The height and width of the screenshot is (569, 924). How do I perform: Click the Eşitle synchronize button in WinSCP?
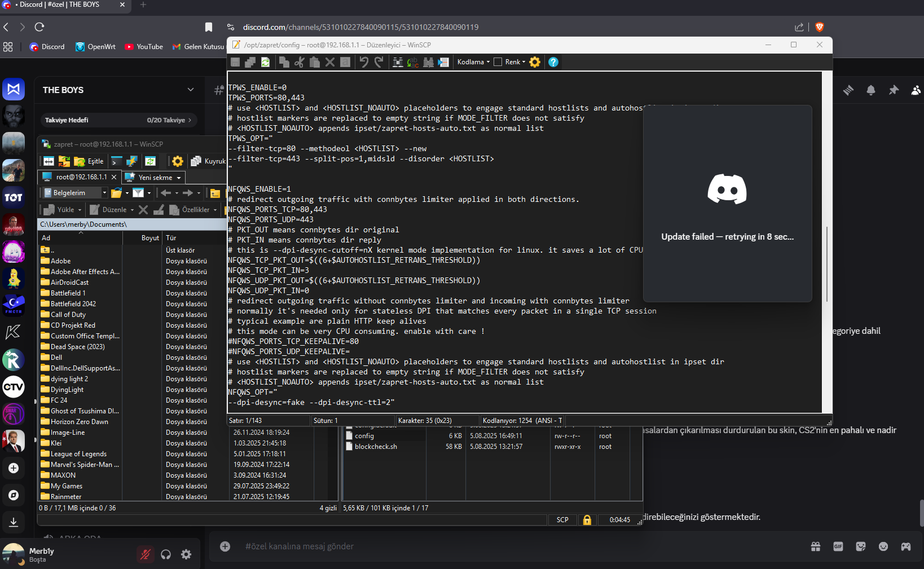coord(89,161)
